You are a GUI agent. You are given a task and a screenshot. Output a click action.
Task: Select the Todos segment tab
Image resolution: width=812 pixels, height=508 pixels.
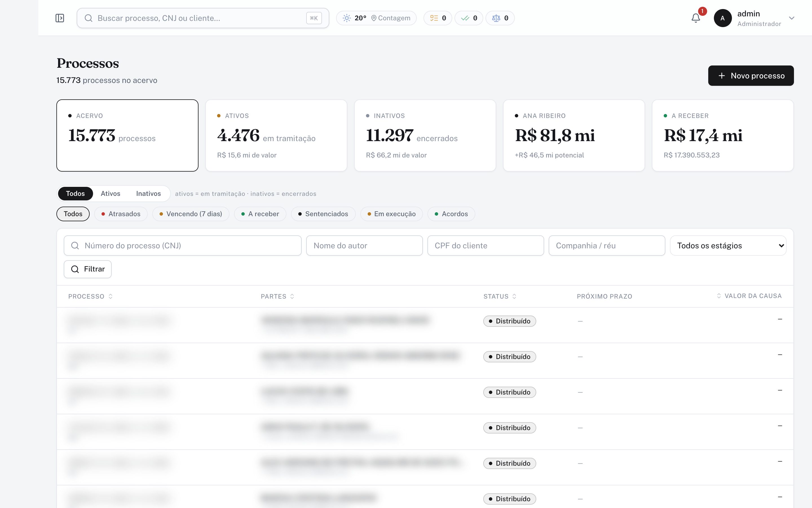pyautogui.click(x=75, y=194)
